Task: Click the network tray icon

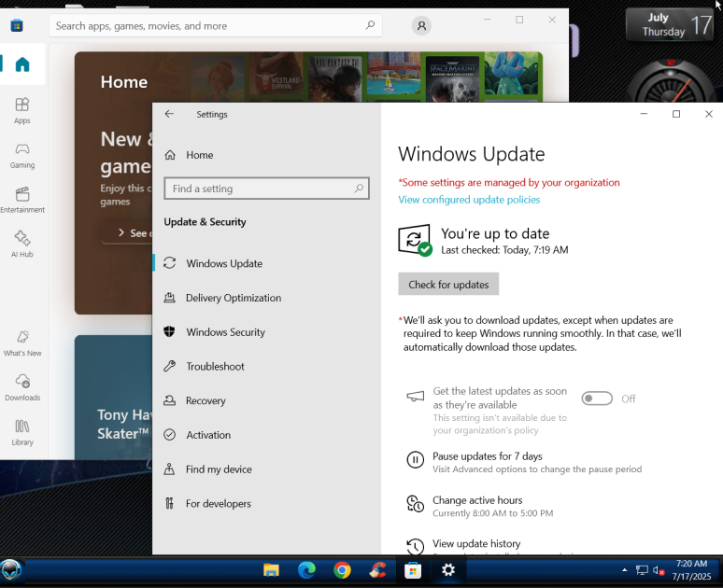Action: pos(642,570)
